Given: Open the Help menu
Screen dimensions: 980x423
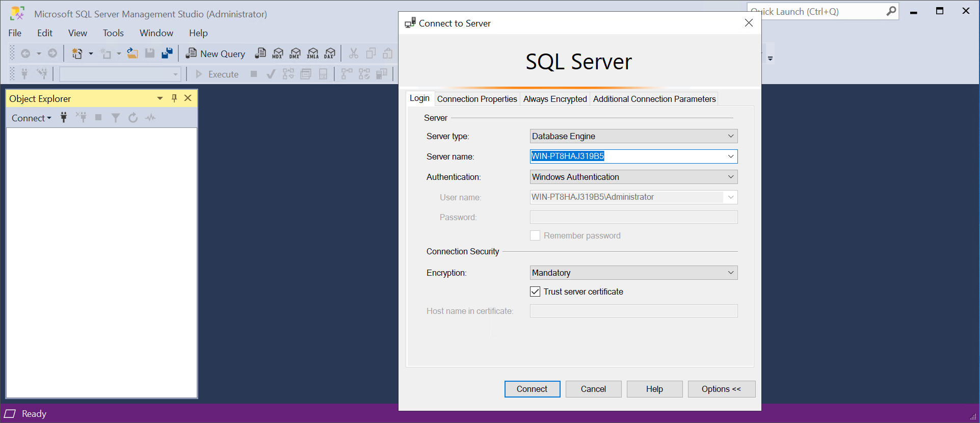Looking at the screenshot, I should (198, 33).
